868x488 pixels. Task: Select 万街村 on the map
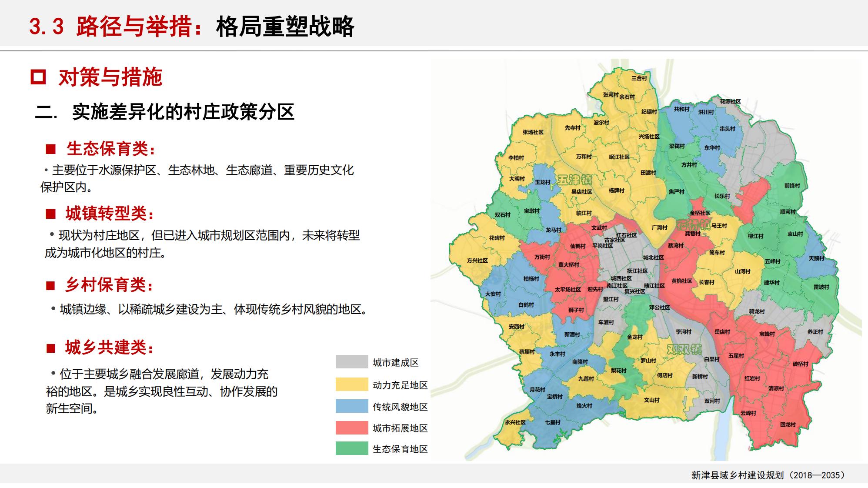pyautogui.click(x=542, y=257)
